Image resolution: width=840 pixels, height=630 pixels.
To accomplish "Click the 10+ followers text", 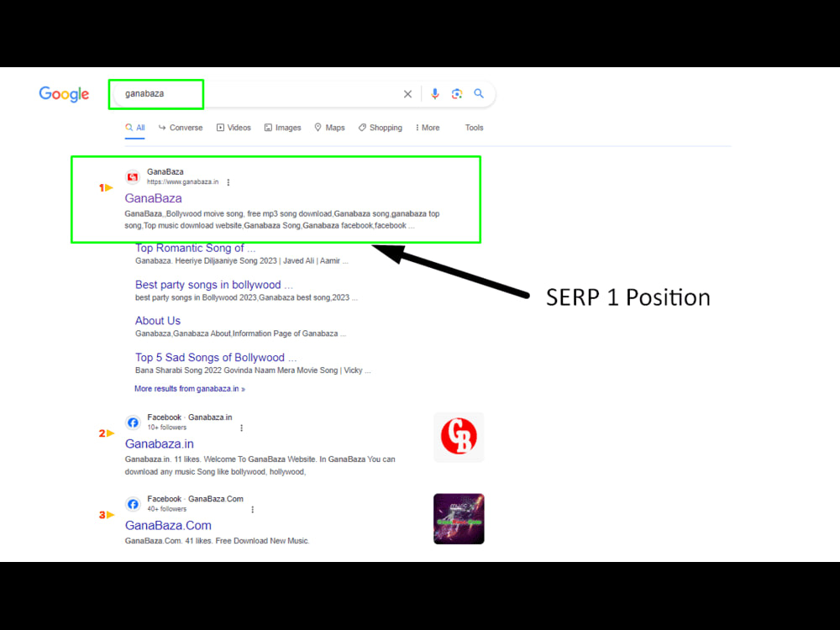I will [x=167, y=428].
